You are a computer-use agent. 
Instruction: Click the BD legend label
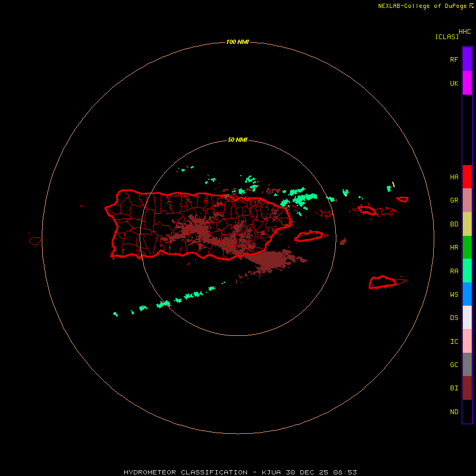tap(454, 224)
